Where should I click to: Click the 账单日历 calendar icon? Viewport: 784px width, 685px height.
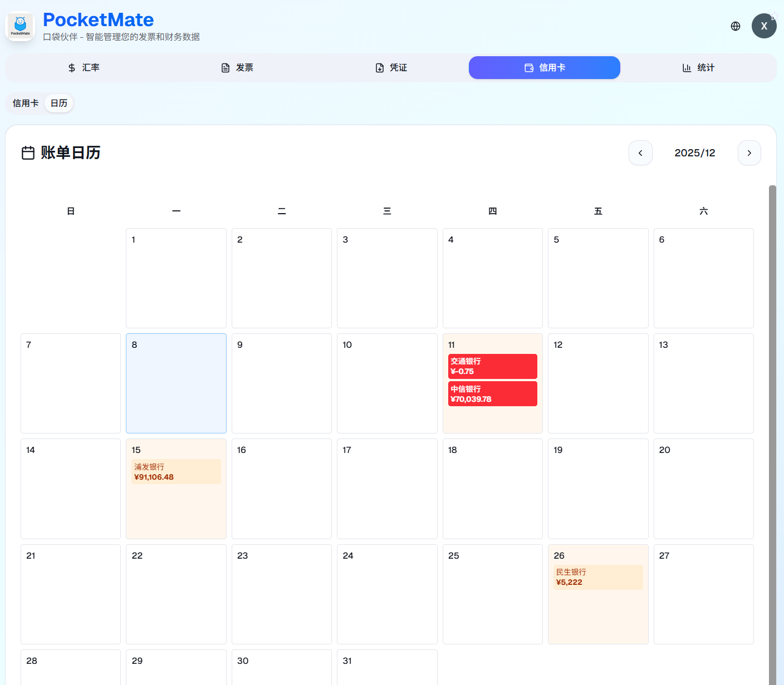click(28, 152)
